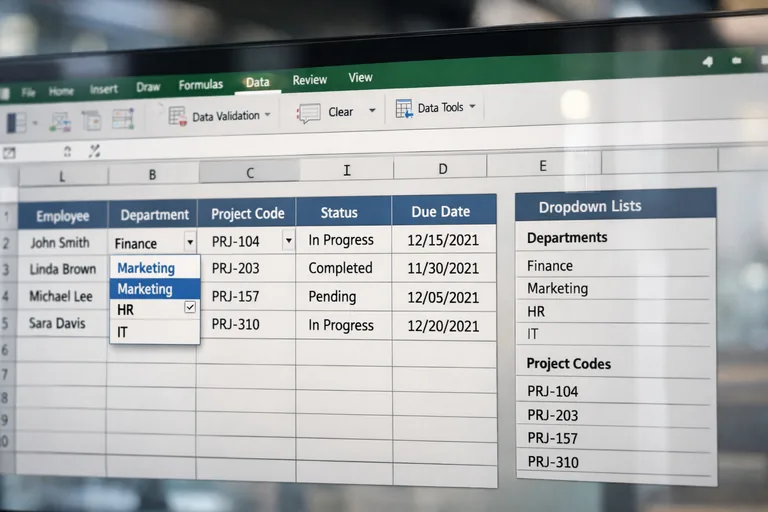This screenshot has height=512, width=768.
Task: Select row header 2
Action: coord(7,243)
